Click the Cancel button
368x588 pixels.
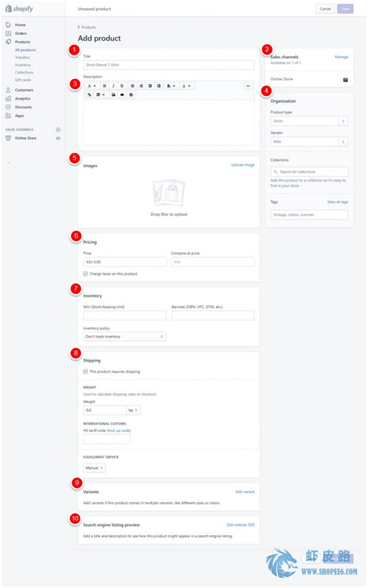(x=326, y=9)
